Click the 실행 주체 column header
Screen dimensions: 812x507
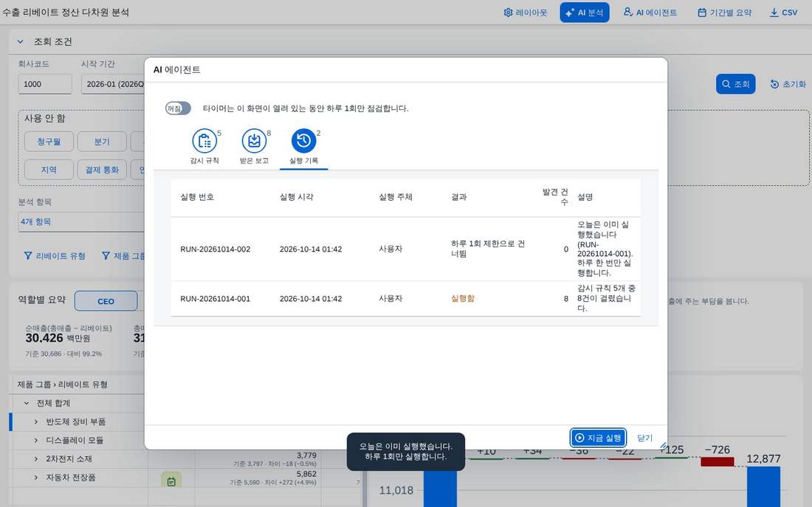396,197
